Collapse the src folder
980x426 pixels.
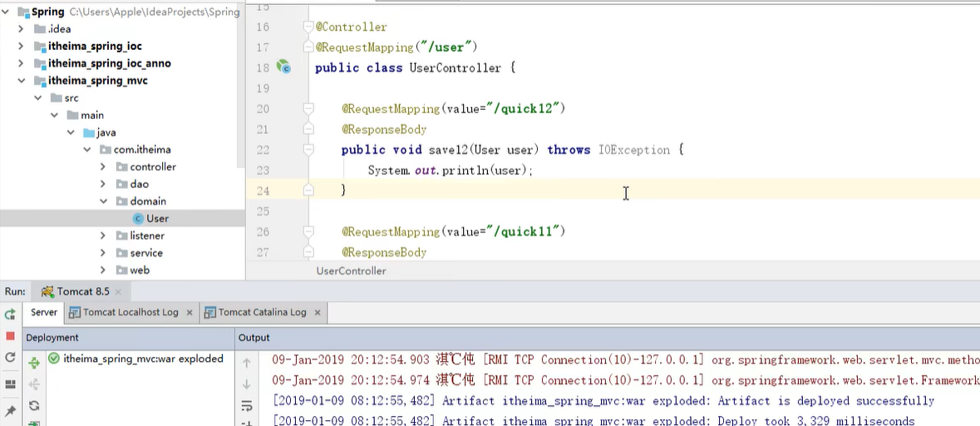(37, 98)
